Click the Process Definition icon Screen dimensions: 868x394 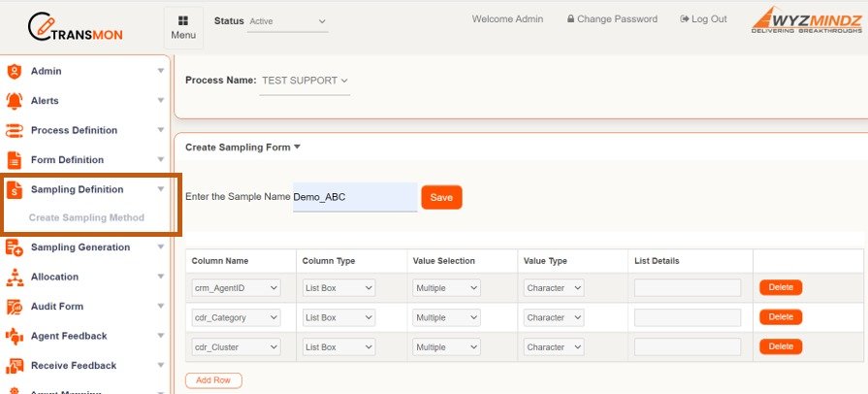click(14, 131)
